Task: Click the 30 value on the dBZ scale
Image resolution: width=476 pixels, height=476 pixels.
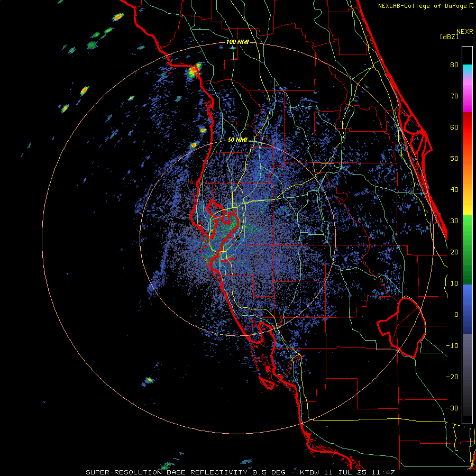Action: click(454, 221)
